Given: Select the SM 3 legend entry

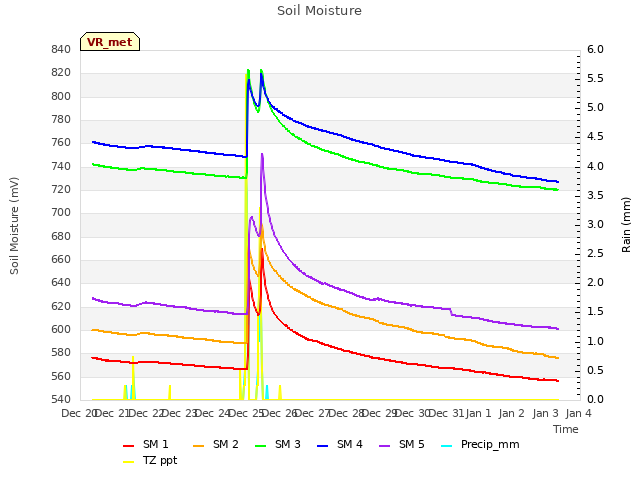Looking at the screenshot, I should click(x=278, y=444).
